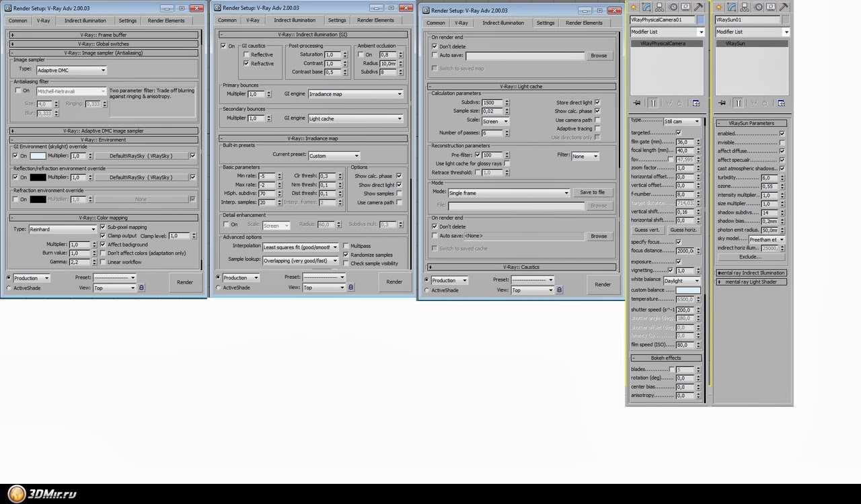The image size is (861, 504).
Task: Click Remove Modifier icon under VRaySun stack
Action: click(765, 103)
